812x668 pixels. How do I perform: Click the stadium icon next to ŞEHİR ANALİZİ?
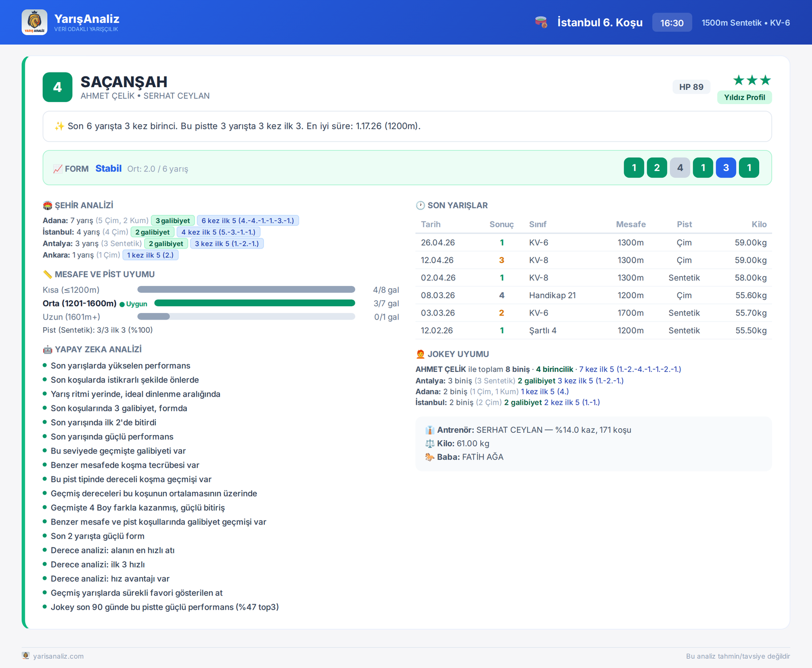point(48,205)
